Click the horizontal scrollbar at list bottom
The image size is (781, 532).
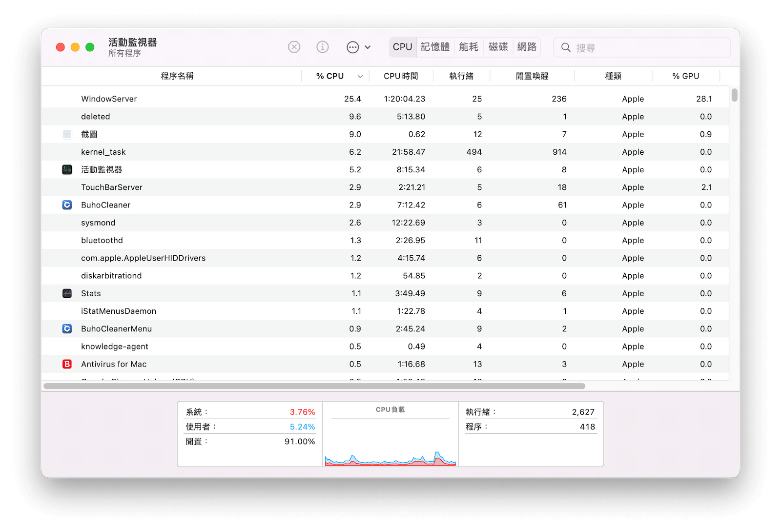coord(314,386)
